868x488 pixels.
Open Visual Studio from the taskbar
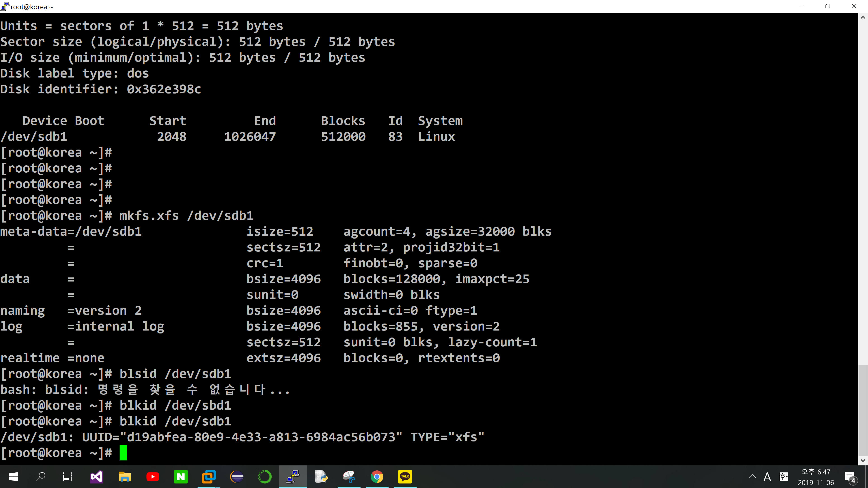coord(97,476)
